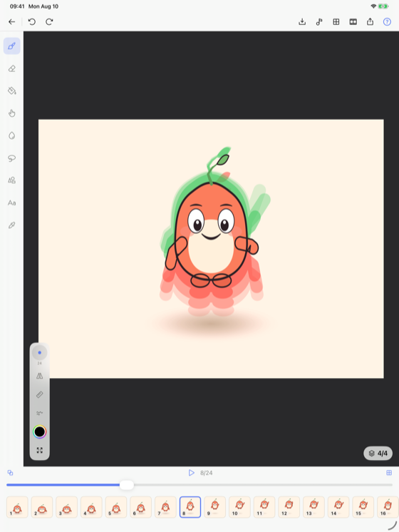The height and width of the screenshot is (532, 399).
Task: Toggle the symmetry mirror option
Action: click(40, 376)
